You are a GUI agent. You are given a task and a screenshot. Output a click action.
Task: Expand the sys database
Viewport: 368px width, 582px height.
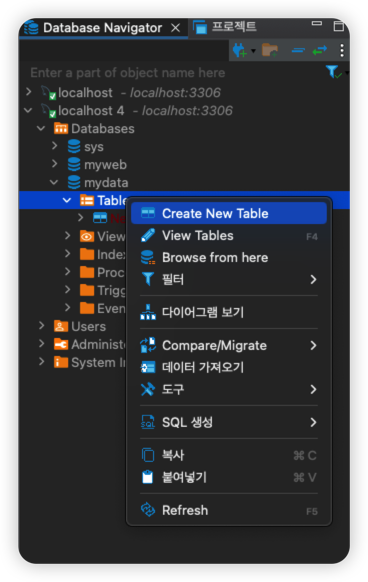click(55, 146)
